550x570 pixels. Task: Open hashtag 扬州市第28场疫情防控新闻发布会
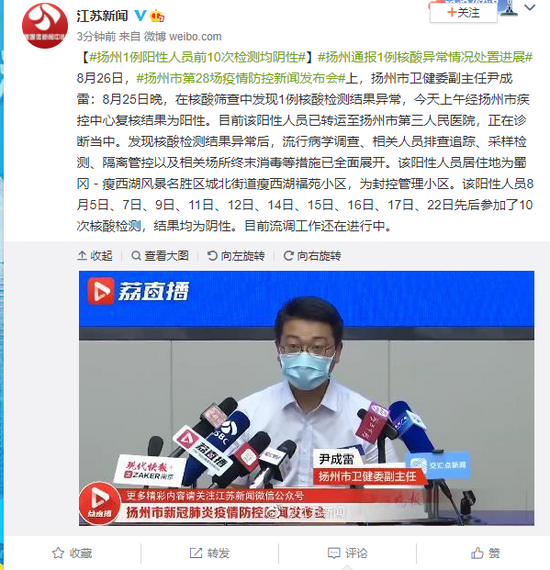[x=241, y=78]
